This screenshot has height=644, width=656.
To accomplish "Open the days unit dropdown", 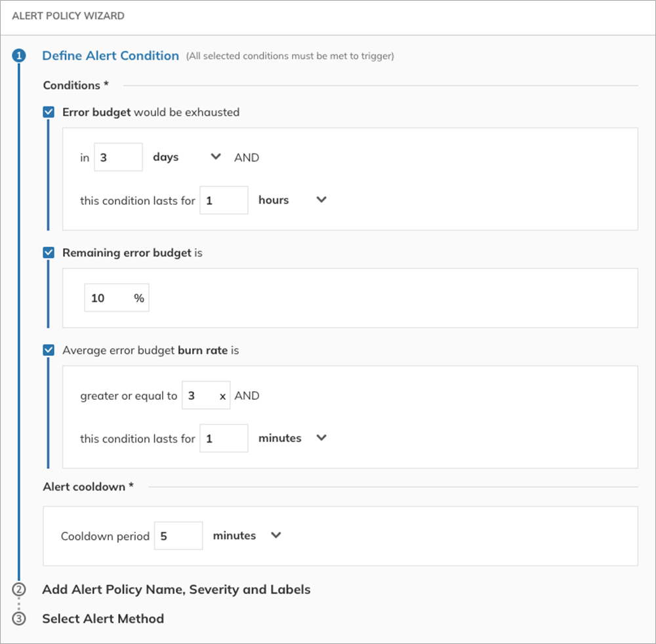I will [x=187, y=157].
